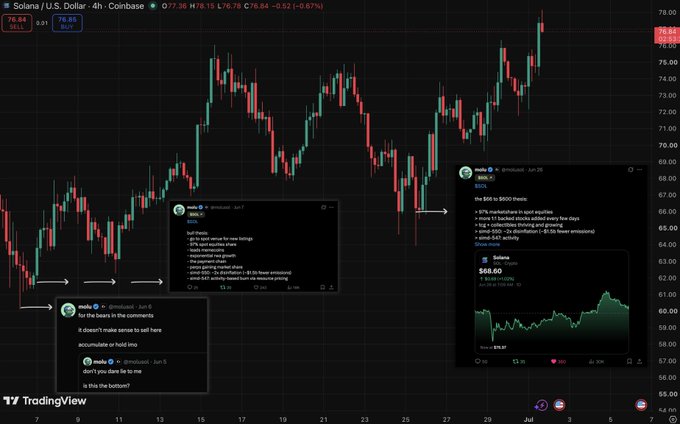Open the Jun 26 tweet's three-dot more menu
The image size is (680, 424).
[x=640, y=170]
